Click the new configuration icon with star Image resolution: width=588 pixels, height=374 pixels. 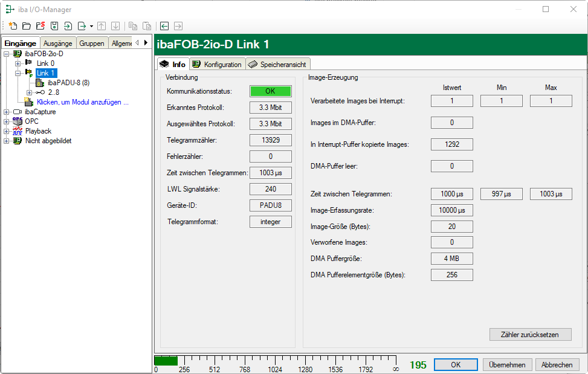pos(13,26)
